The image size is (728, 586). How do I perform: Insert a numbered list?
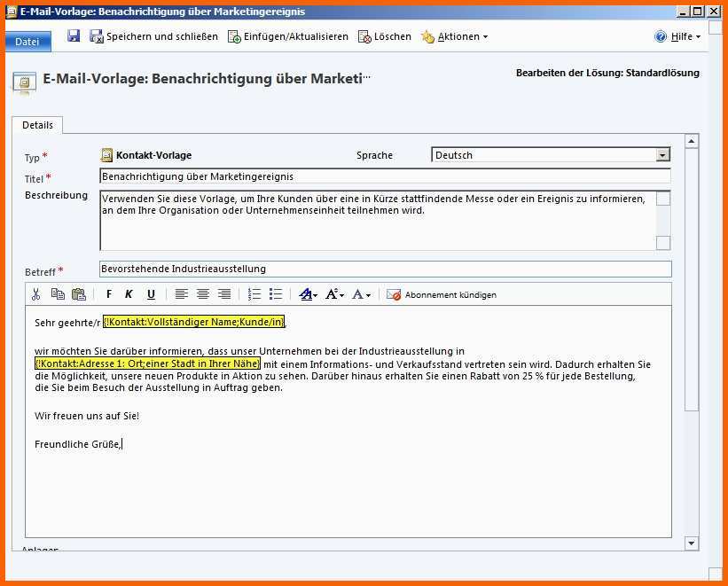tap(254, 294)
